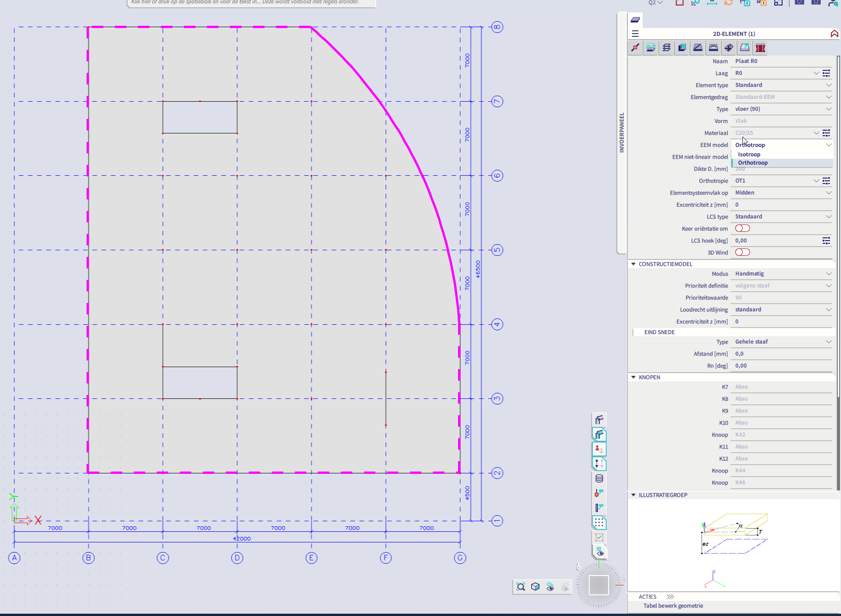Collapse the CONSTRUCTIEMODEL section

[x=633, y=264]
